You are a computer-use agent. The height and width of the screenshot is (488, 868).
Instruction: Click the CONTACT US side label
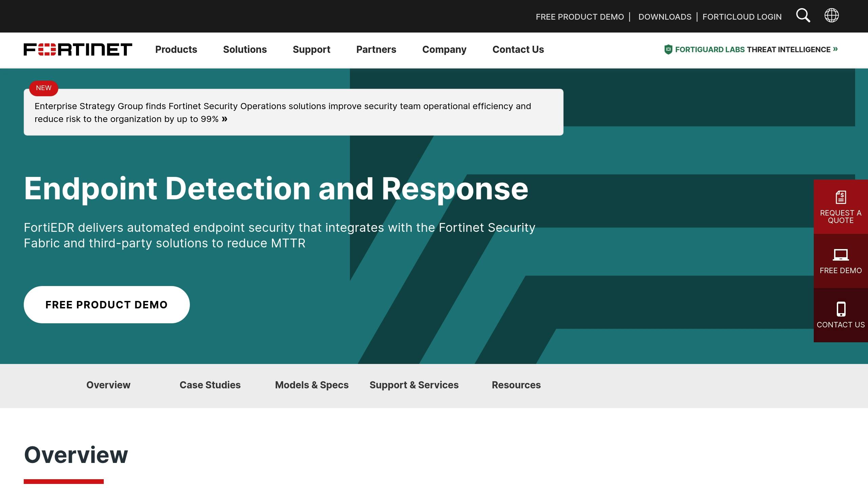pyautogui.click(x=841, y=325)
